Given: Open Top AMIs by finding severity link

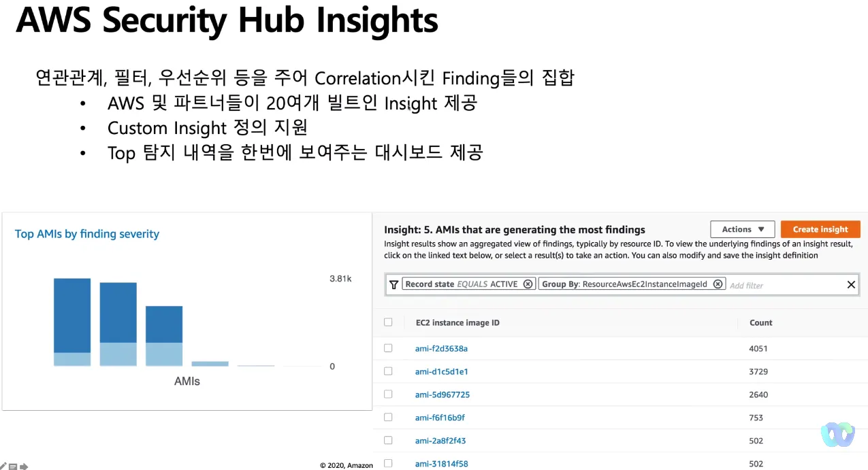Looking at the screenshot, I should [x=87, y=234].
